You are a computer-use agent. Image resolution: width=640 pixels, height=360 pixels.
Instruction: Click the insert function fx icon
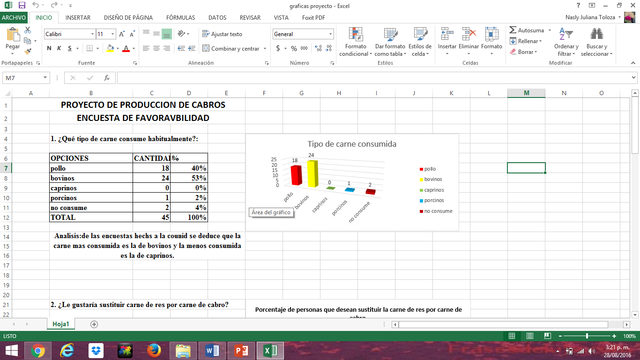(107, 78)
